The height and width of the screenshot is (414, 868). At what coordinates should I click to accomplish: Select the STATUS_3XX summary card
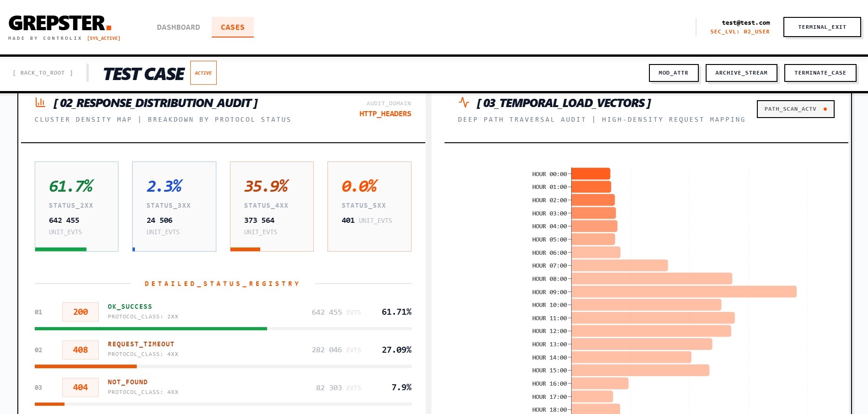point(174,206)
